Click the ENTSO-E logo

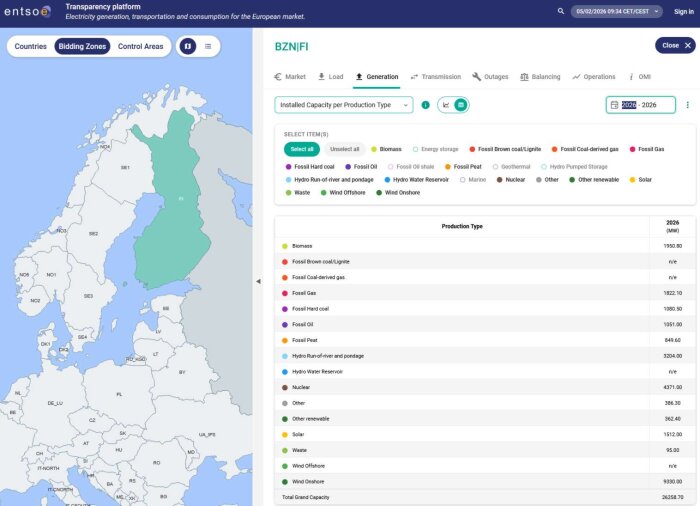[x=27, y=11]
